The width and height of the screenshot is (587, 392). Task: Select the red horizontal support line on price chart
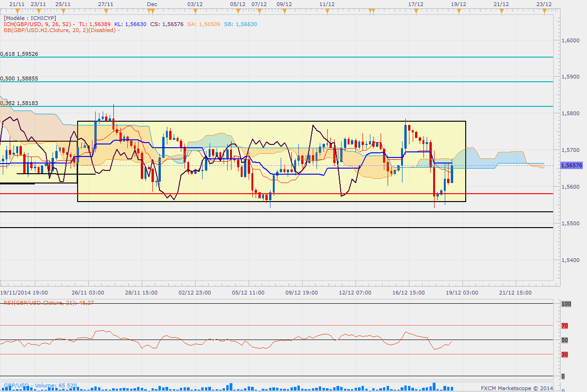coord(277,193)
